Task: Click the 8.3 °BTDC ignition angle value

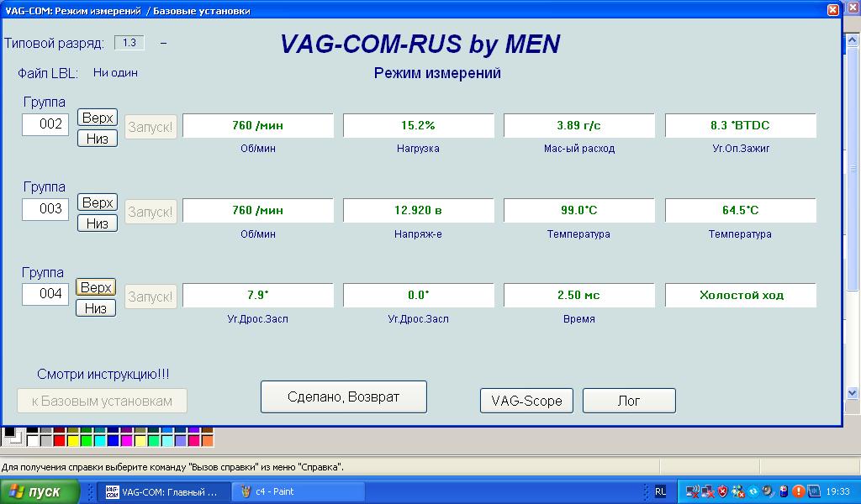Action: click(740, 126)
